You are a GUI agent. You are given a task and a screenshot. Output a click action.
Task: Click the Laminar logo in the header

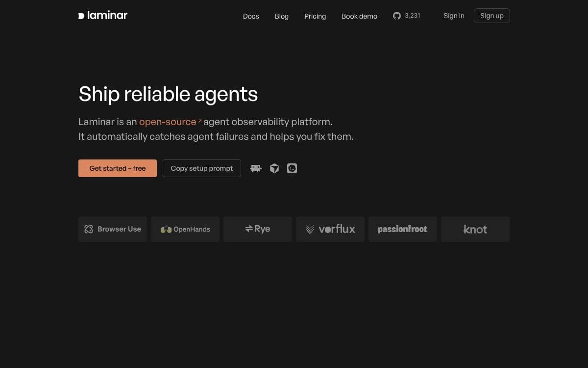(103, 16)
